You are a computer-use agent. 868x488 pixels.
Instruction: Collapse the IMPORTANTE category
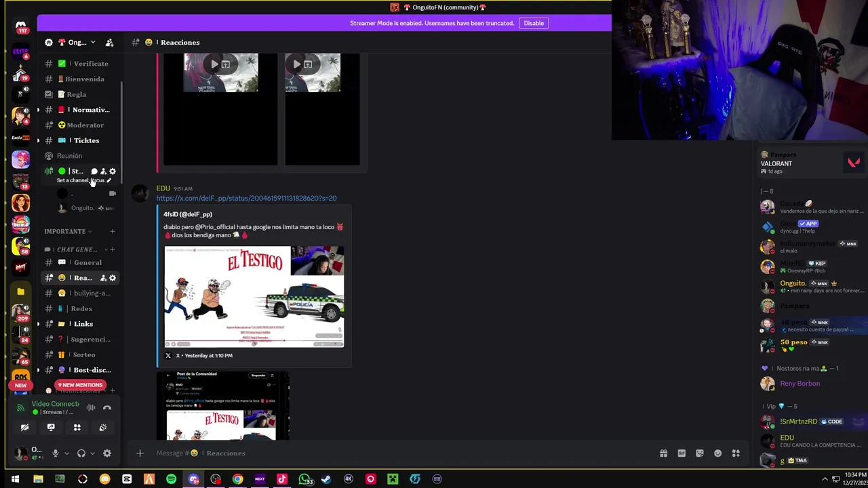click(x=68, y=231)
